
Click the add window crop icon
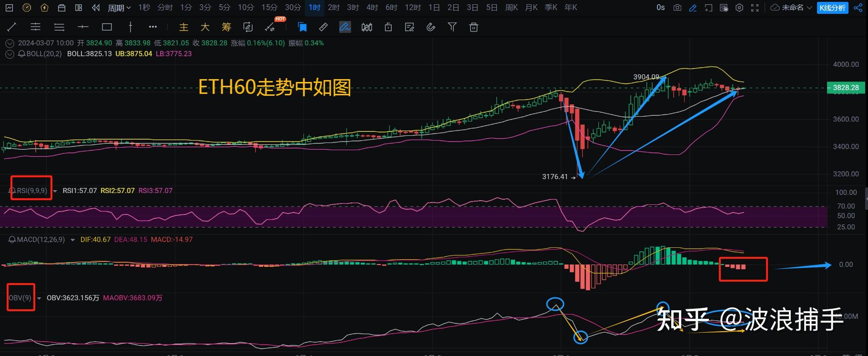[x=708, y=8]
